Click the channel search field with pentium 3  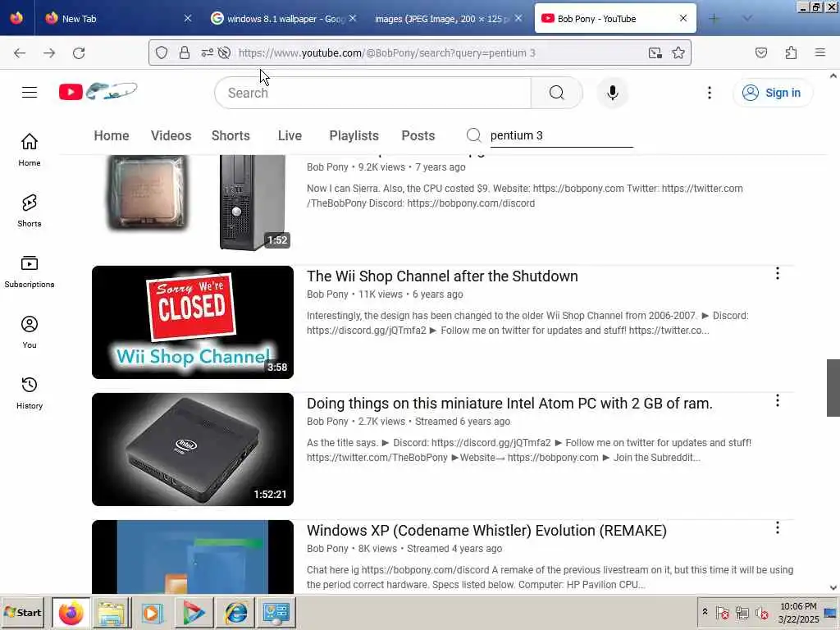pyautogui.click(x=561, y=135)
